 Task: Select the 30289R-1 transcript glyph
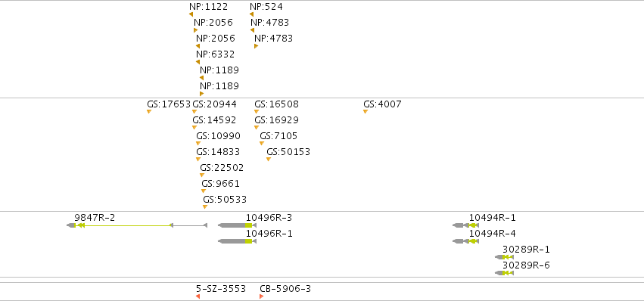504,257
